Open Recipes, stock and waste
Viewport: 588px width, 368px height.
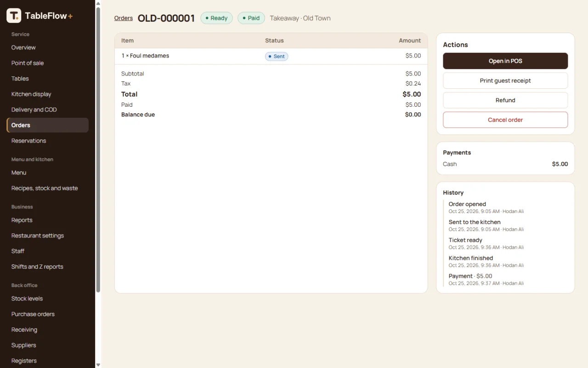[47, 188]
